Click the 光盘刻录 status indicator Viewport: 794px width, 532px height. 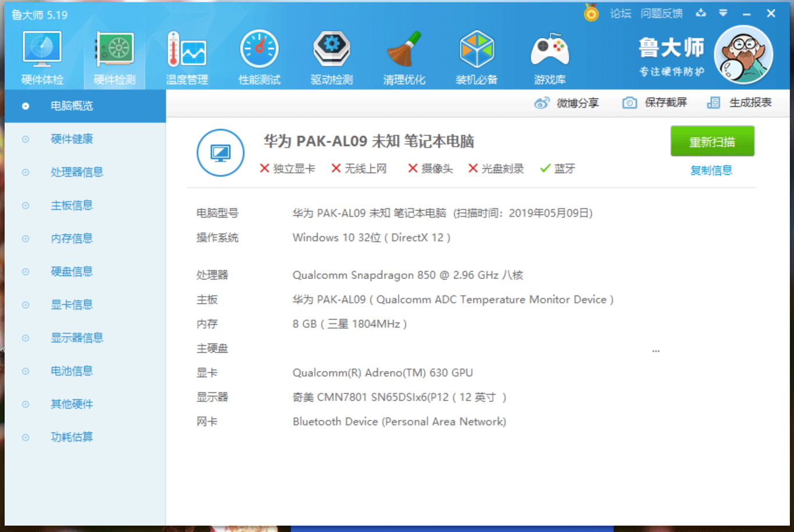pyautogui.click(x=496, y=169)
